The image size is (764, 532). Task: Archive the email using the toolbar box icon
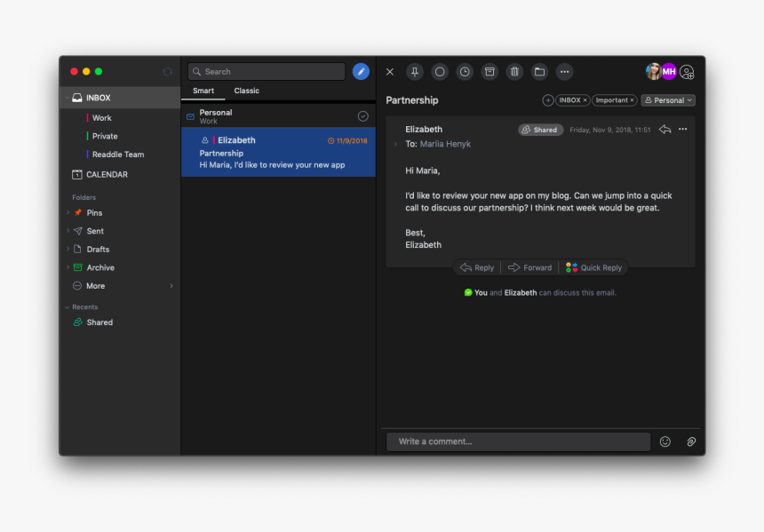[489, 72]
